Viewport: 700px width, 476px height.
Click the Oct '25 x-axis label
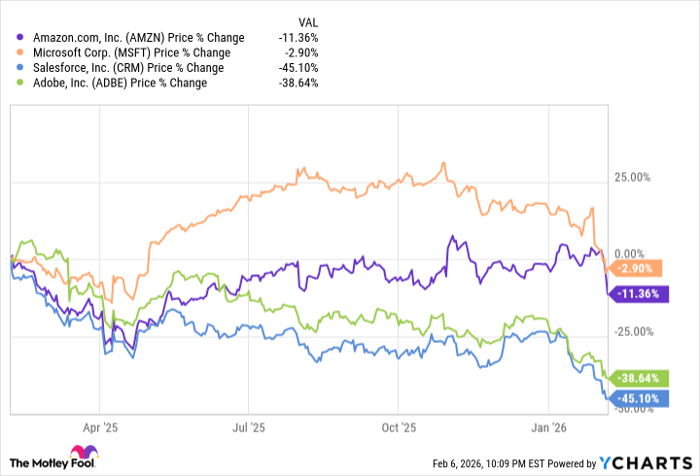point(398,424)
